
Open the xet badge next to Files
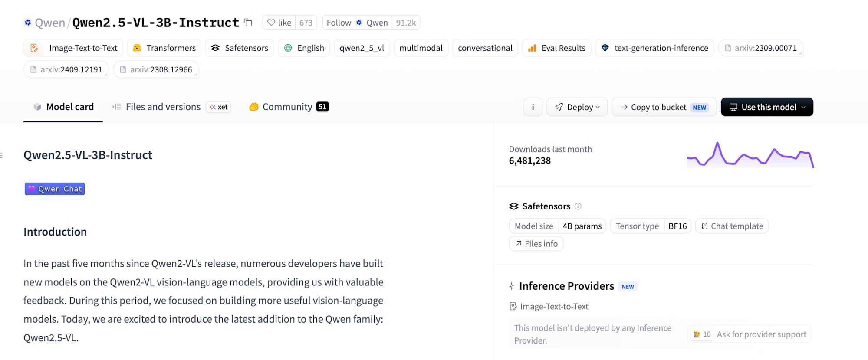(x=218, y=107)
